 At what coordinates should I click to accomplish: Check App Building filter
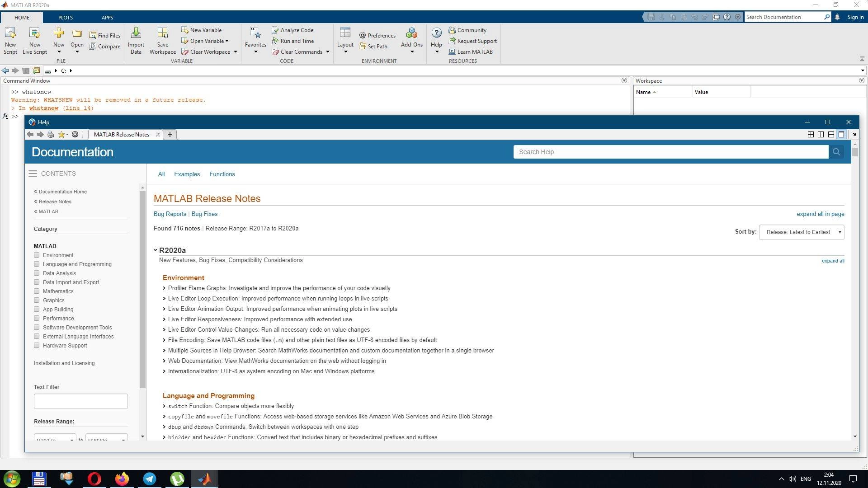tap(37, 309)
